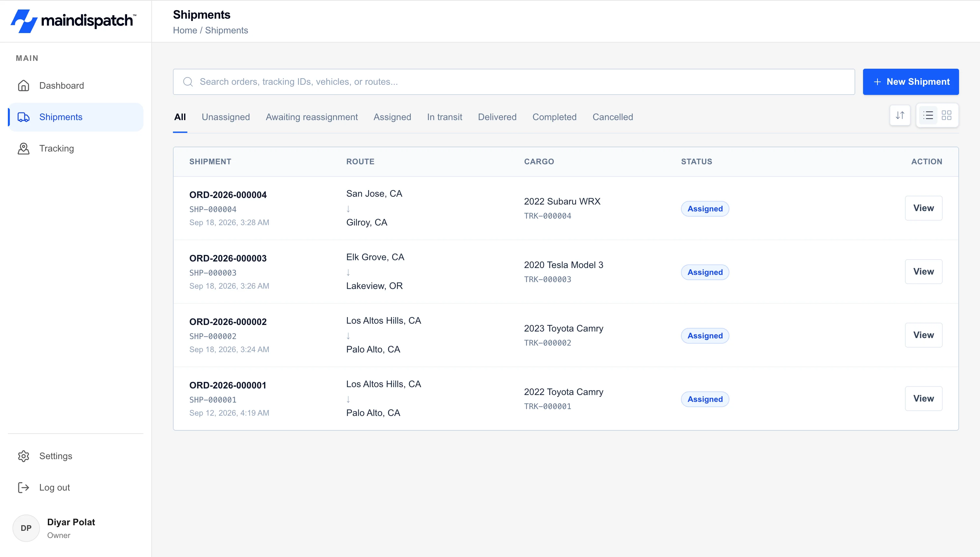Viewport: 980px width, 557px height.
Task: Toggle the sort order button
Action: pos(900,115)
